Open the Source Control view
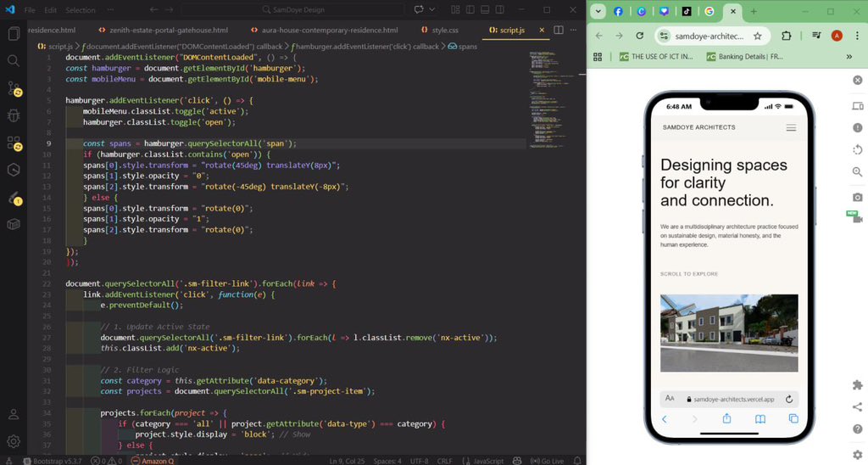This screenshot has width=868, height=465. point(14,88)
